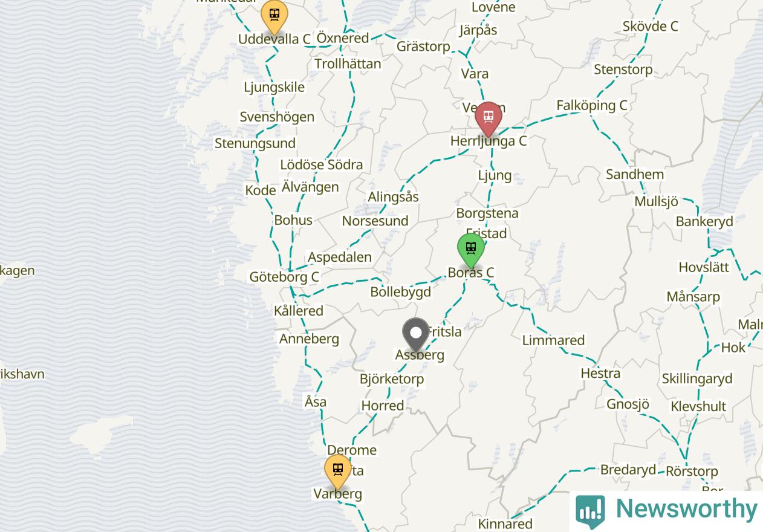Select the red train marker at Herrljunga C
Screen dimensions: 763x532
pyautogui.click(x=488, y=119)
